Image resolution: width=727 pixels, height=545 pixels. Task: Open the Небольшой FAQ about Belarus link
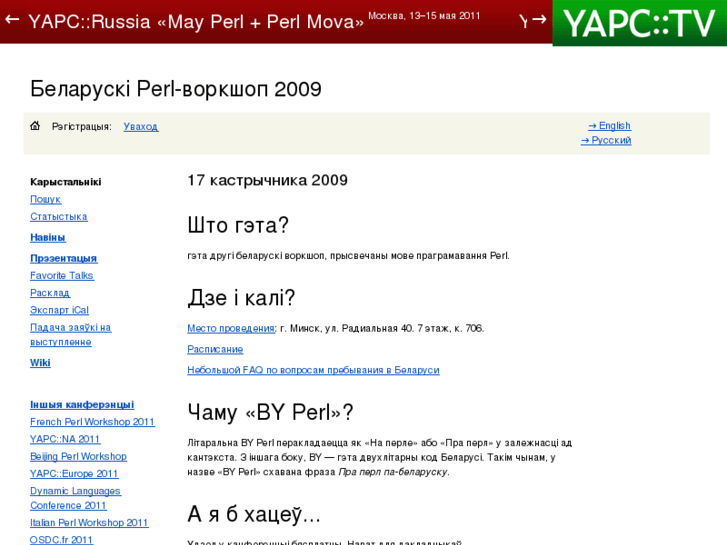coord(313,370)
